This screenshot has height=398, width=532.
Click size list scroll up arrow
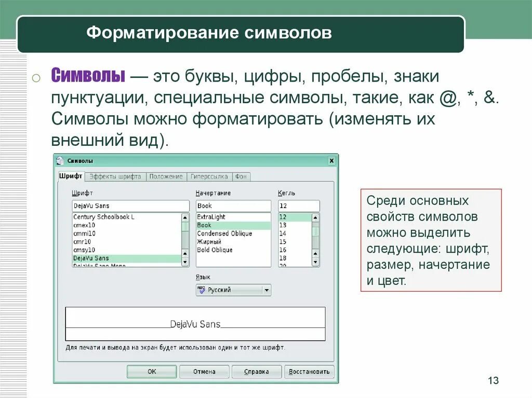315,217
